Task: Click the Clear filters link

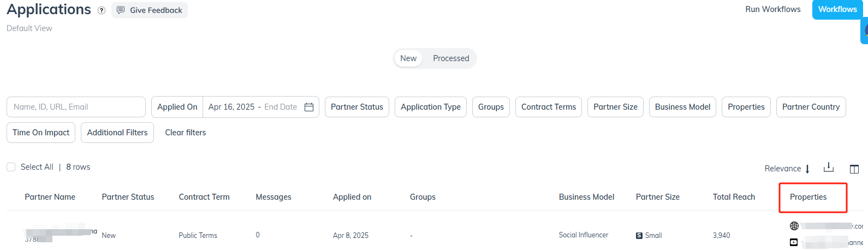Action: [x=186, y=133]
